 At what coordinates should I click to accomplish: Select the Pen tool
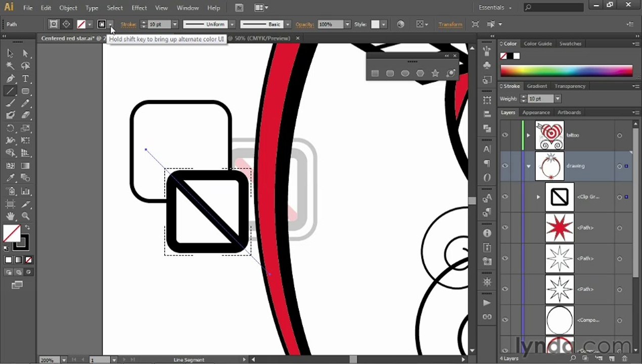click(10, 78)
